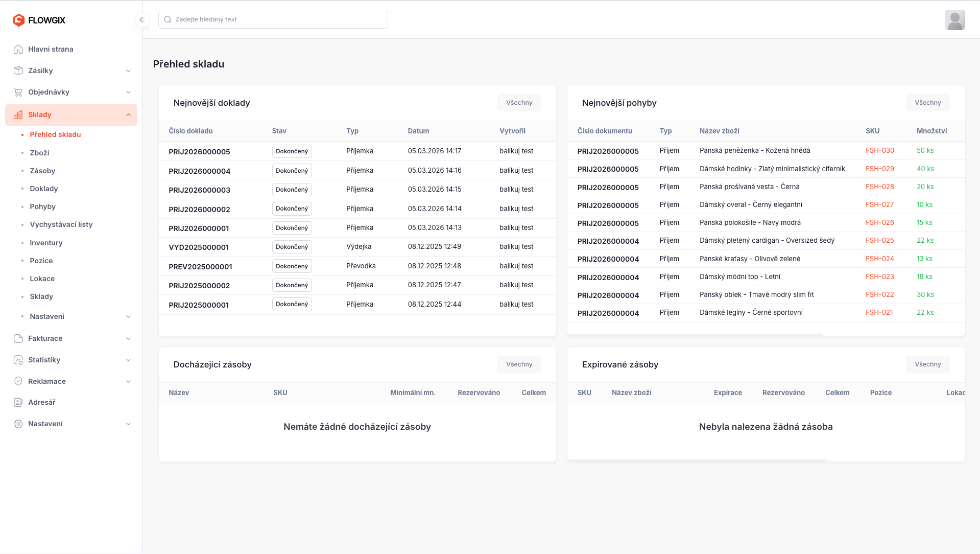Focus the search field Zadejte hledaný text
980x554 pixels.
tap(273, 19)
